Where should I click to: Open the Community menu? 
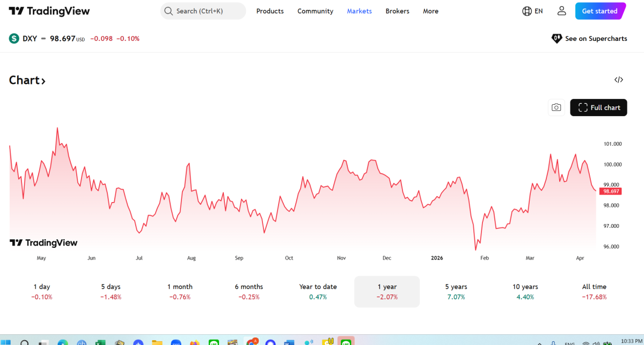coord(315,11)
